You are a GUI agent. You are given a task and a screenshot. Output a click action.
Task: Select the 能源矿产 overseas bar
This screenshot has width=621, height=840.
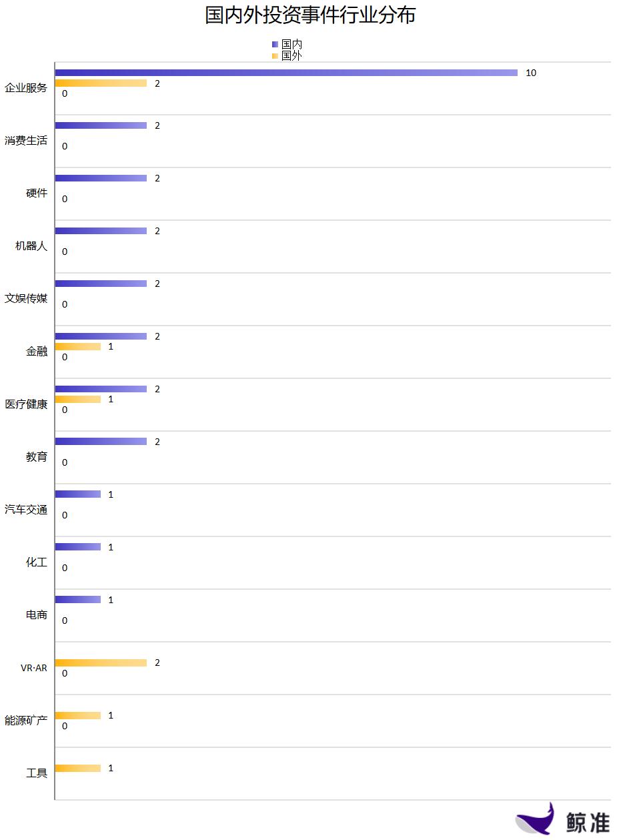point(78,716)
